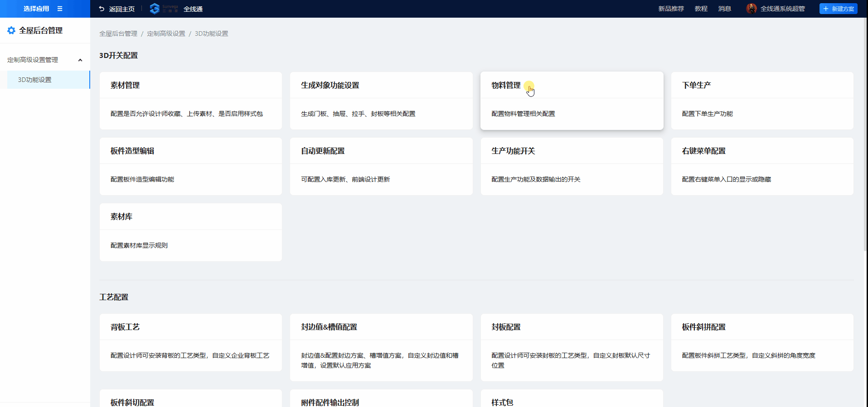
Task: Click the hamburger menu icon beside 选择应用
Action: 60,9
